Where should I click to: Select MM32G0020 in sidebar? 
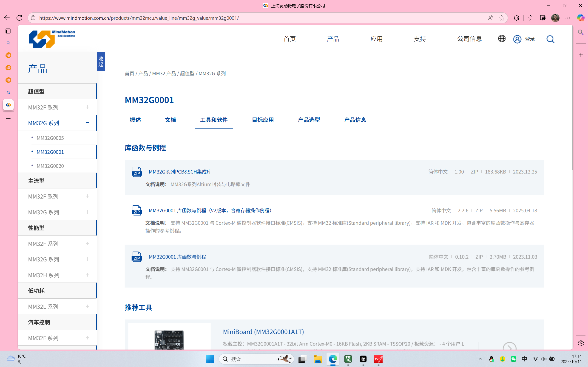click(50, 166)
